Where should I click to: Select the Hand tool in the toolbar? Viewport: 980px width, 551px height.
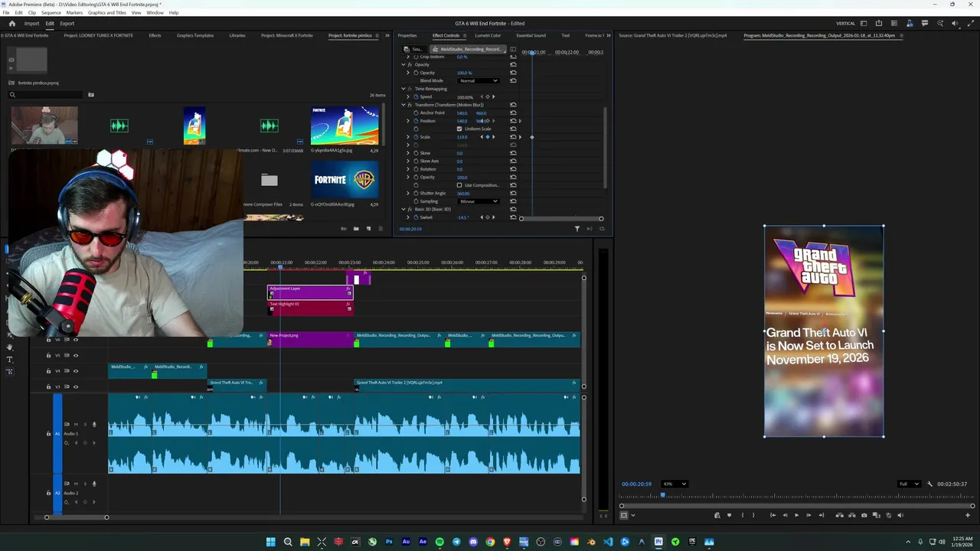9,347
